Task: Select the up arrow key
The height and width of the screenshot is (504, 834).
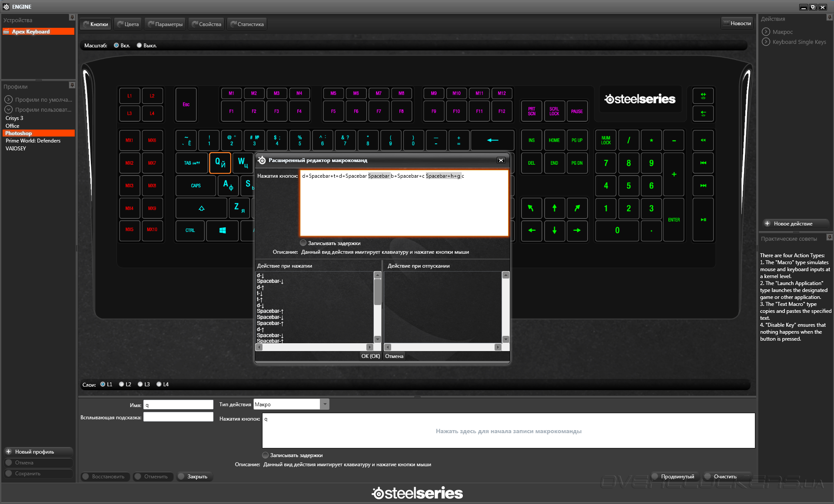Action: [554, 208]
